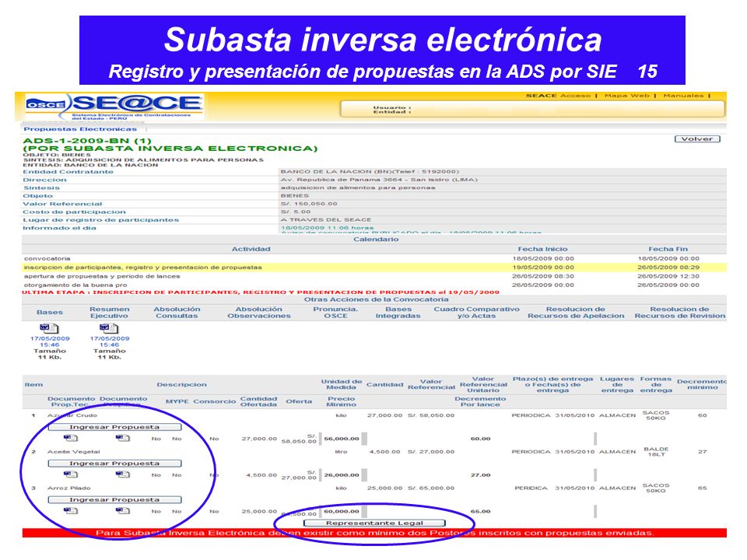Screen dimensions: 747x560
Task: Click apertura de propuestas y periodo de lances
Action: (x=374, y=276)
